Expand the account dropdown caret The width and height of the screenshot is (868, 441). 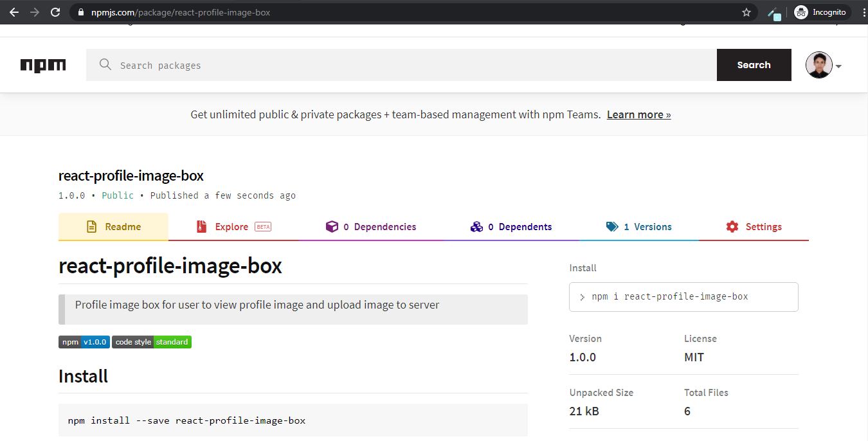click(838, 66)
